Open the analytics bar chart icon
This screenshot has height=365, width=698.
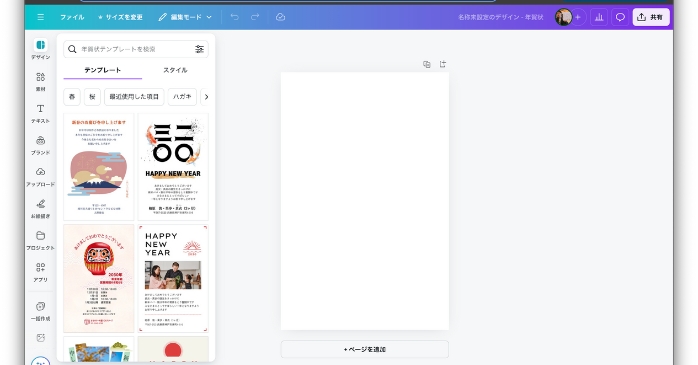pyautogui.click(x=599, y=17)
